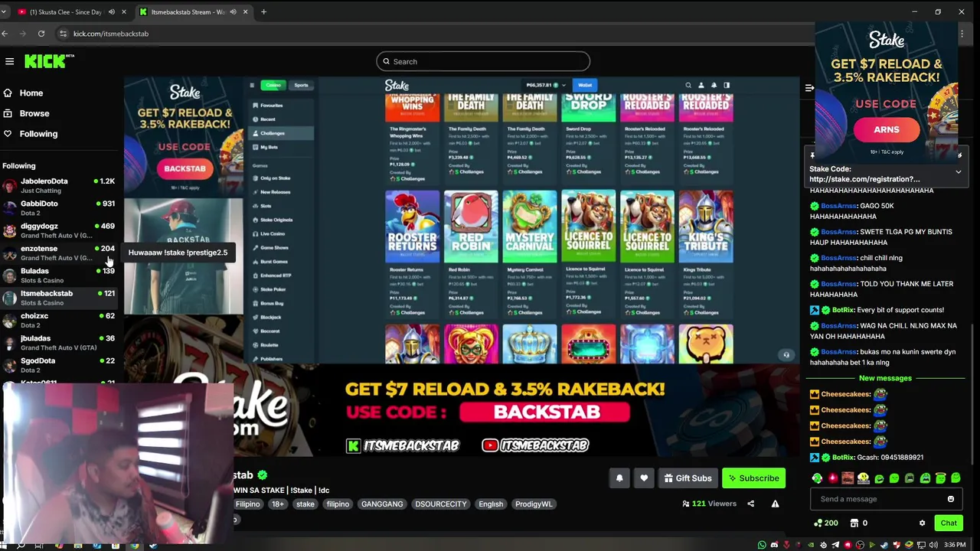Go back with the browser back arrow
This screenshot has height=551, width=980.
pyautogui.click(x=5, y=34)
